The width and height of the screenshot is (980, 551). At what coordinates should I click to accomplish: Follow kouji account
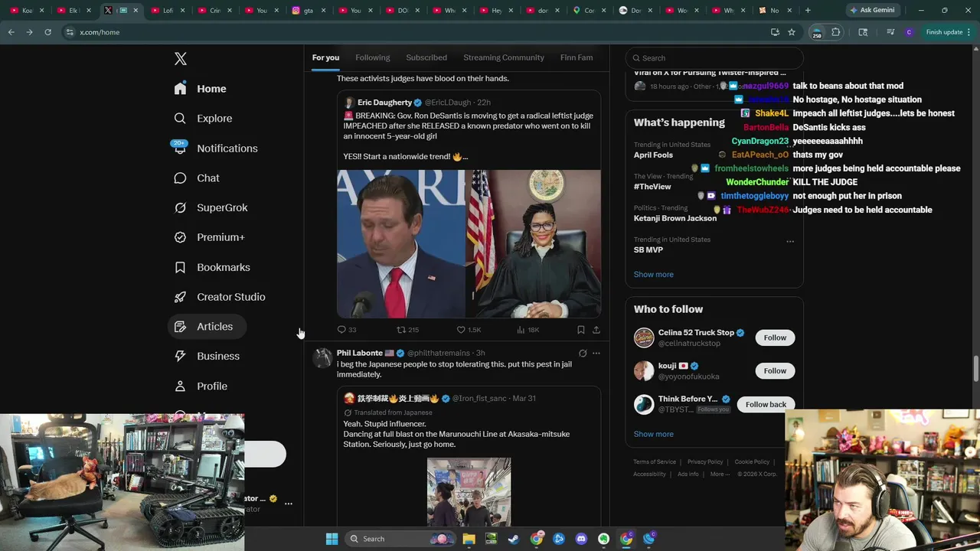point(775,371)
